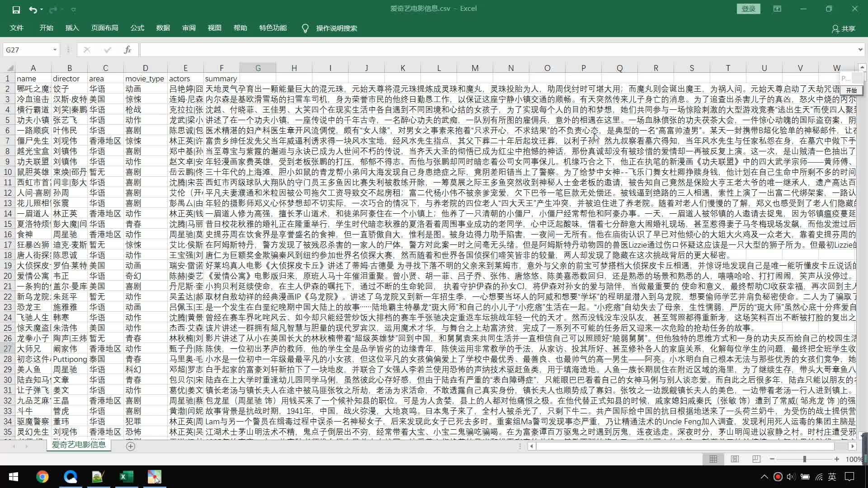868x488 pixels.
Task: Click the Insert Function fx icon
Action: [127, 50]
